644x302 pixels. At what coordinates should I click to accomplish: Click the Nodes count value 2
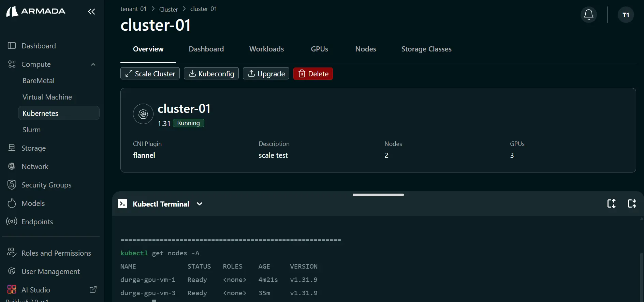point(386,155)
